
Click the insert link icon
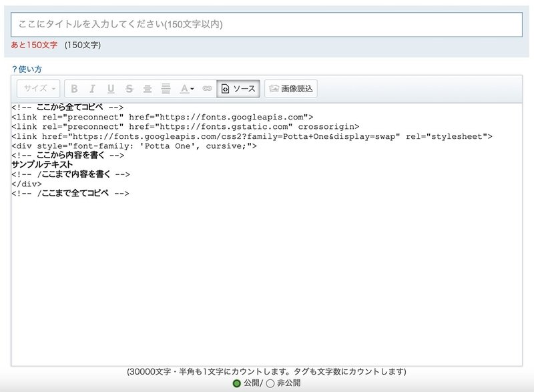click(x=207, y=89)
